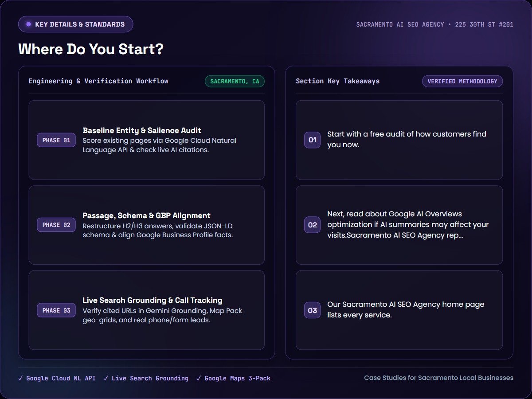Click Passage, Schema & GBP Alignment heading
The height and width of the screenshot is (399, 532).
146,215
